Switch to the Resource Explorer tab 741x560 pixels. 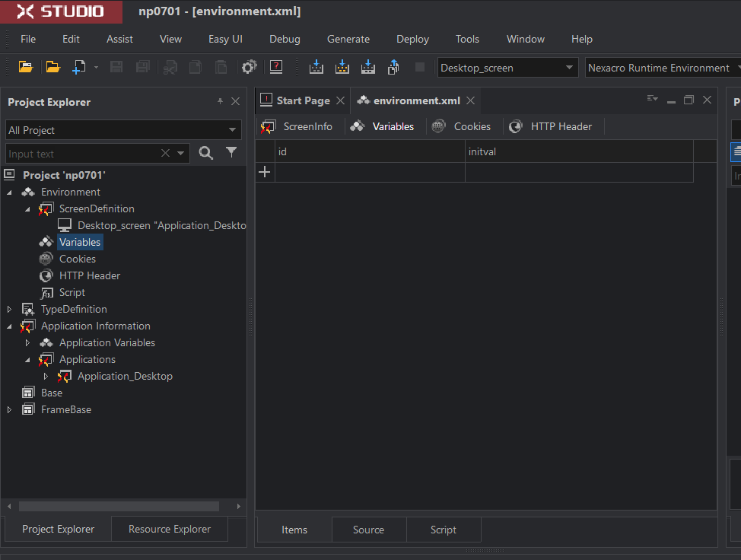[x=170, y=530]
